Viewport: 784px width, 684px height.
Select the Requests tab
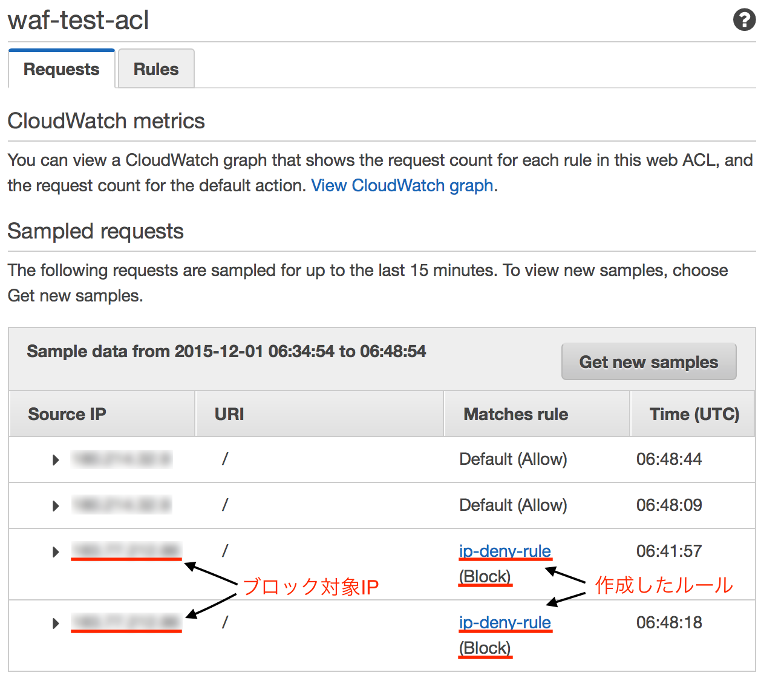pyautogui.click(x=60, y=68)
